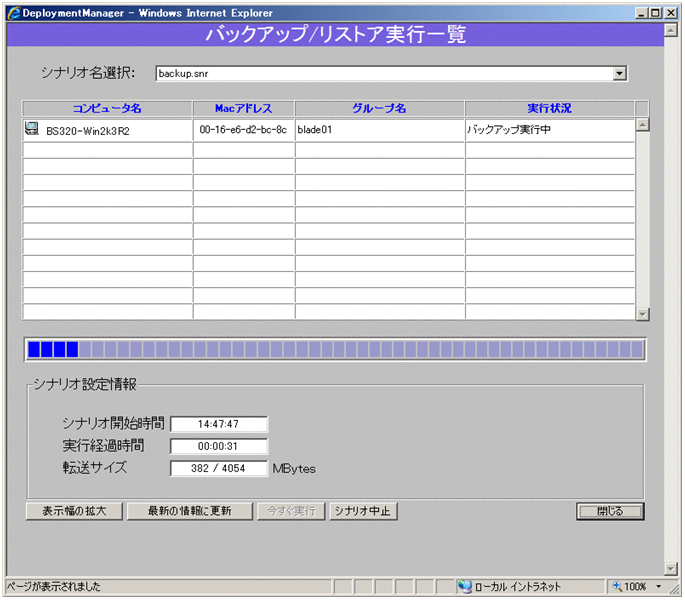Click the 実行状況 column header

549,108
